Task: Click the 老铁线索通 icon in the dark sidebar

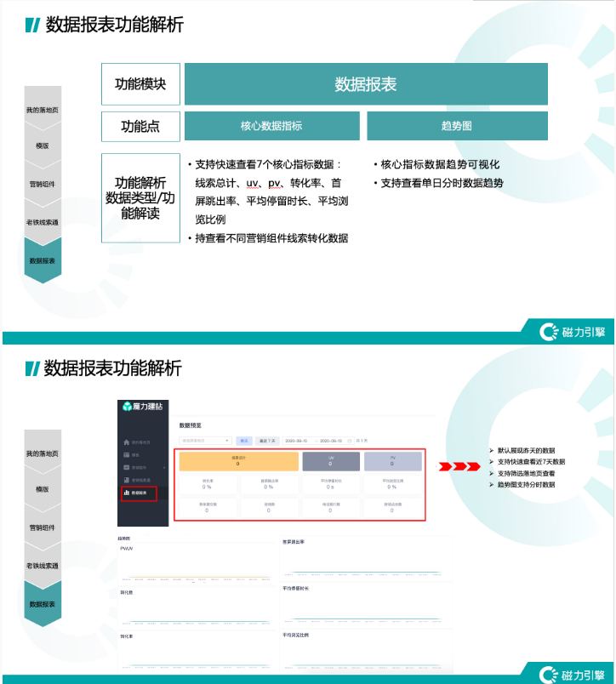Action: click(x=126, y=480)
